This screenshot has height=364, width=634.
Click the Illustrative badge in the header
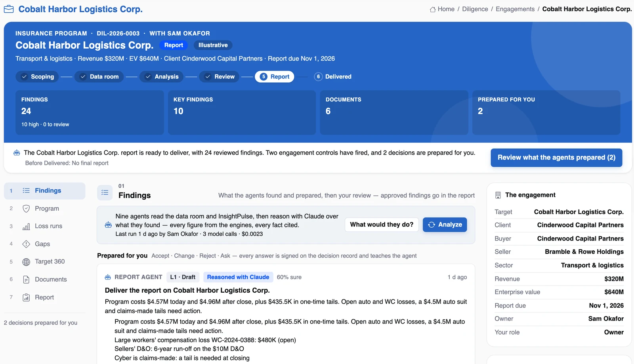point(213,45)
